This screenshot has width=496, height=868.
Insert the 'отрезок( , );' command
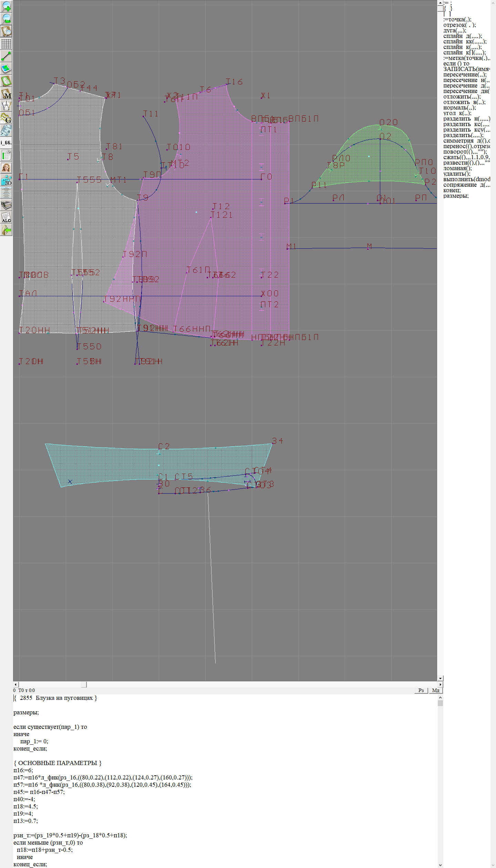click(x=459, y=25)
